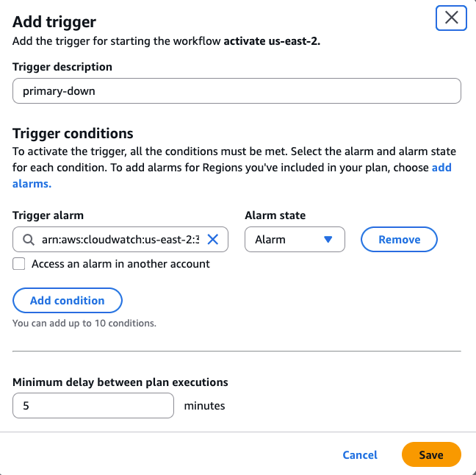The height and width of the screenshot is (475, 476).
Task: Close the Add trigger dialog
Action: pos(451,18)
